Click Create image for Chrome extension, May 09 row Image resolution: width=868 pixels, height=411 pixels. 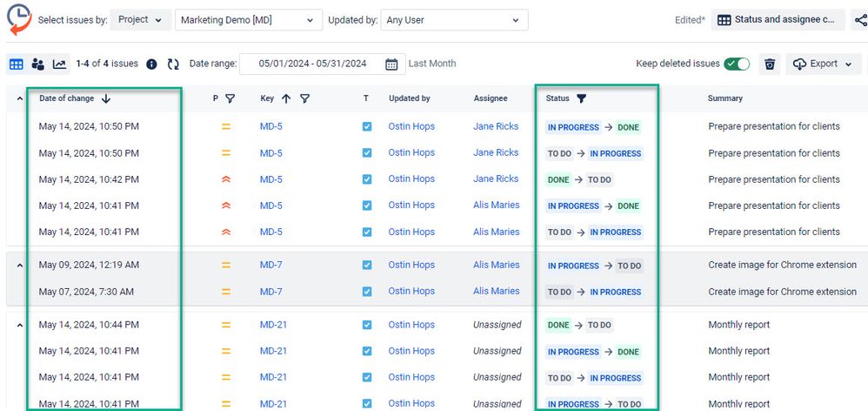point(782,266)
